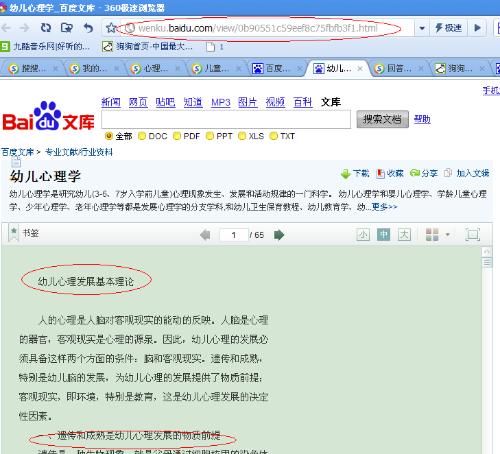This screenshot has height=454, width=500.
Task: Click the page number input box
Action: click(x=234, y=235)
